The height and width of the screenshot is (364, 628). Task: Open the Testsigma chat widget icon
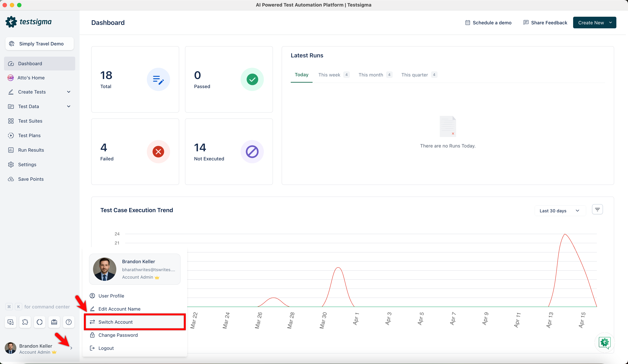click(604, 342)
